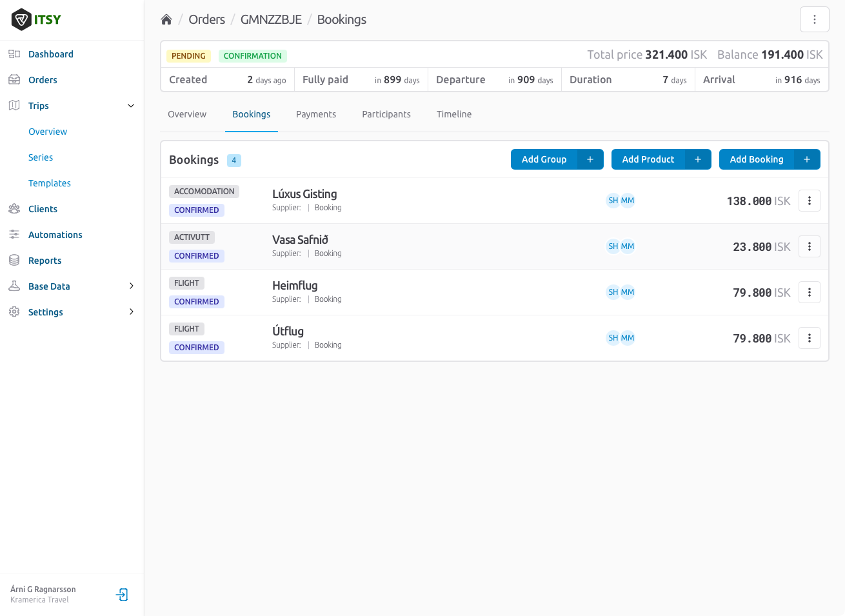Viewport: 845px width, 616px height.
Task: Open the Participants tab
Action: pyautogui.click(x=386, y=114)
